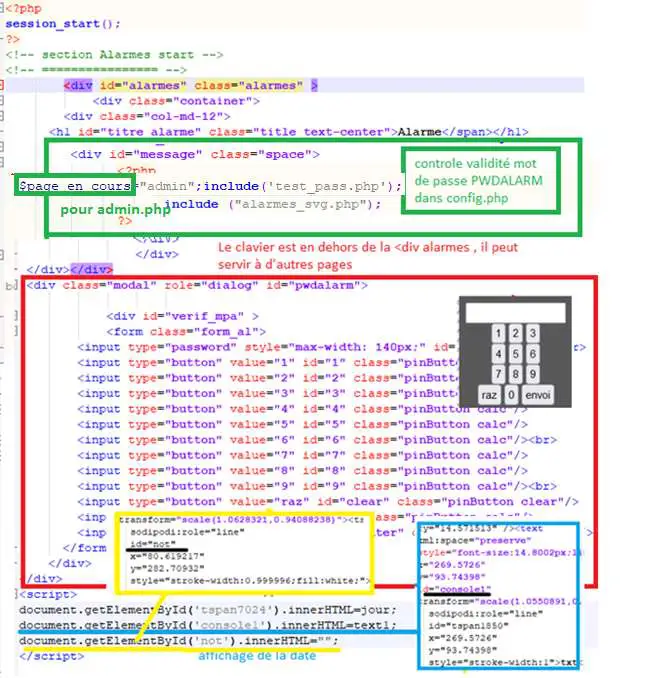The image size is (661, 678).
Task: Click the include alarmes_svg.php code line
Action: tap(272, 204)
